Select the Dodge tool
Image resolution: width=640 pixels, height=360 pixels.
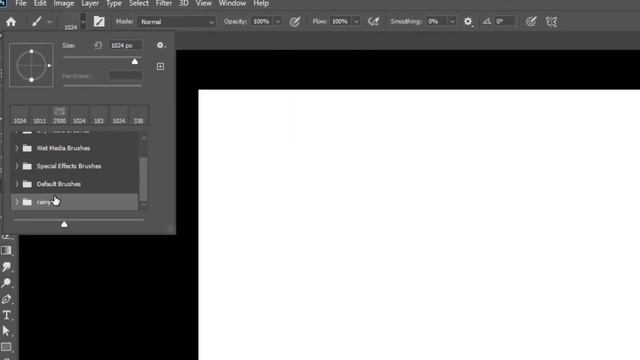point(6,282)
